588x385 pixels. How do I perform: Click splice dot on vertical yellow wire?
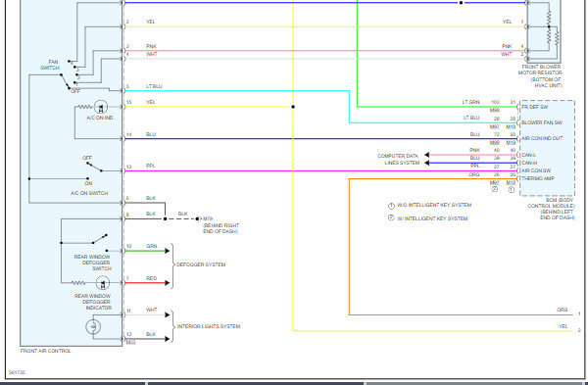coord(293,107)
